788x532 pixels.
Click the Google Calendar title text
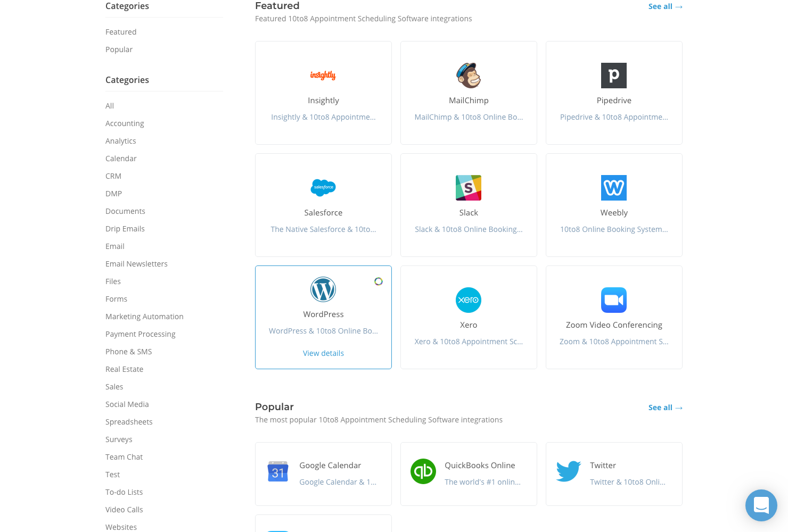coord(330,465)
